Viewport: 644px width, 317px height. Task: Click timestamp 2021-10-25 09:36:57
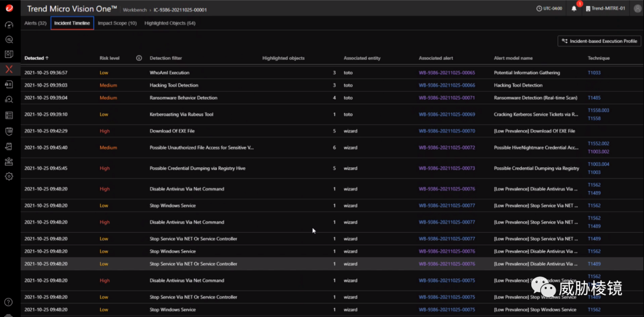46,73
